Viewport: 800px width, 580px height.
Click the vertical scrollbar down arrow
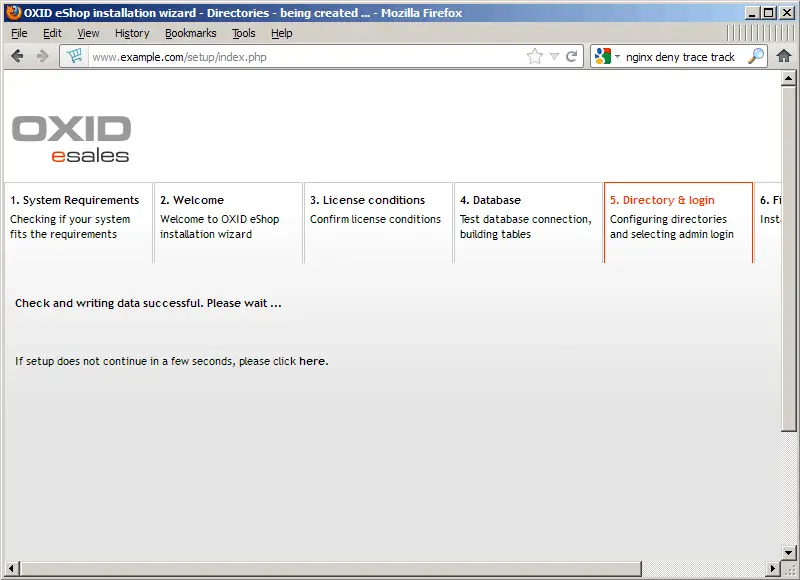(x=788, y=552)
